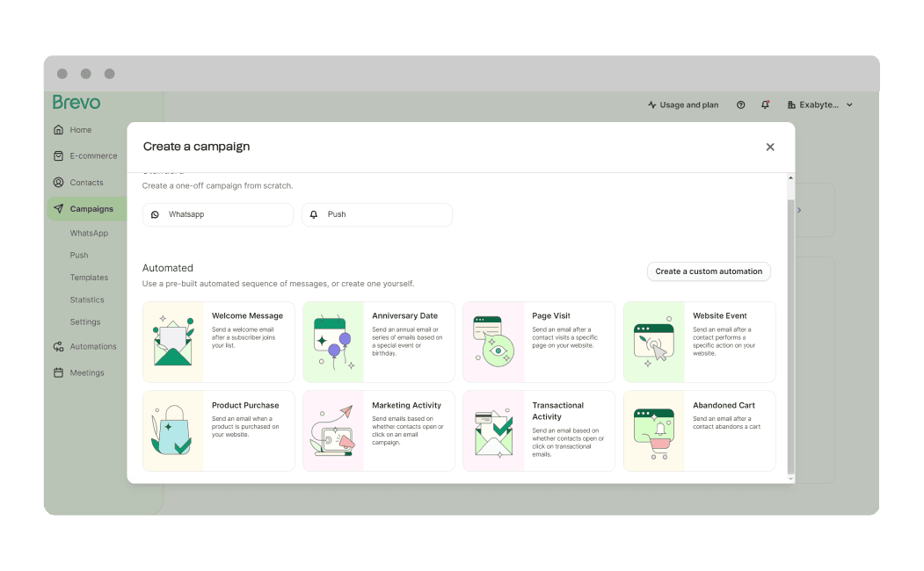Open the notifications bell icon
The height and width of the screenshot is (571, 924).
[x=765, y=105]
